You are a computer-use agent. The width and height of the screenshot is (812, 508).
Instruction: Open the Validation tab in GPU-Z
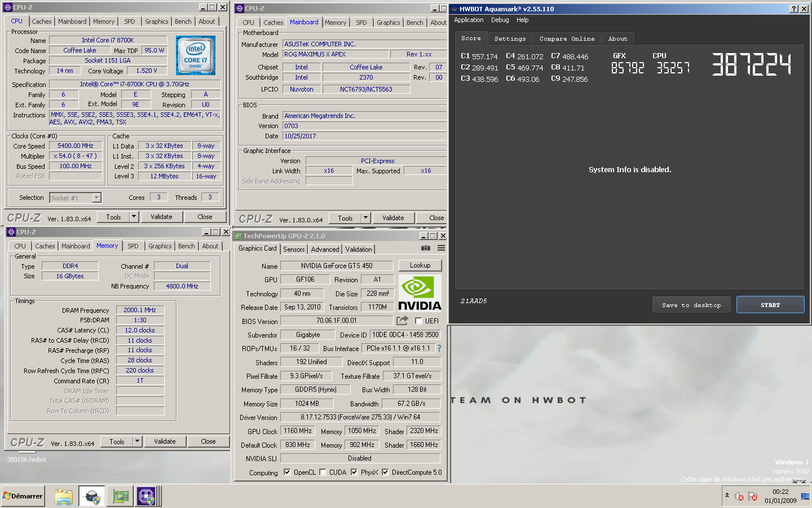pyautogui.click(x=359, y=249)
